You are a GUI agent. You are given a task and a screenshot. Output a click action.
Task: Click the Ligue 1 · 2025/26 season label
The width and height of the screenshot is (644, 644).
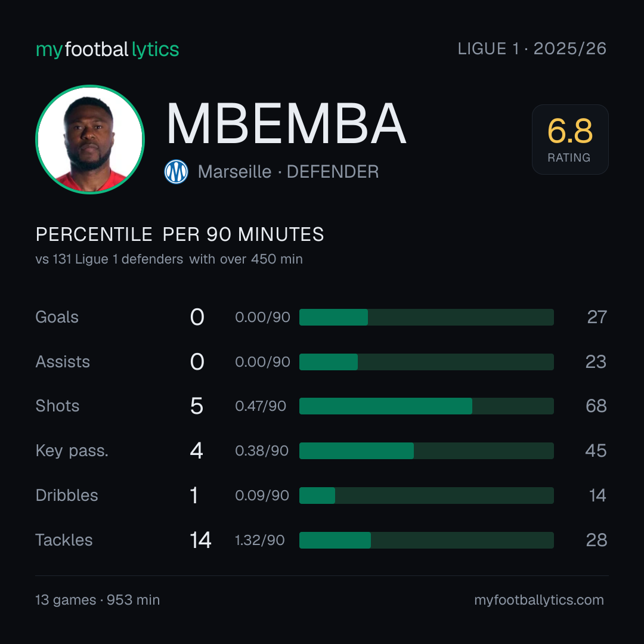(532, 49)
